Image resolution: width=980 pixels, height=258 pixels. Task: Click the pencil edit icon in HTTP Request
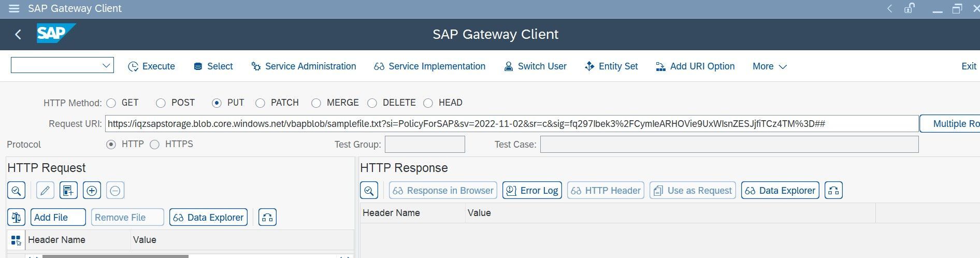(45, 191)
